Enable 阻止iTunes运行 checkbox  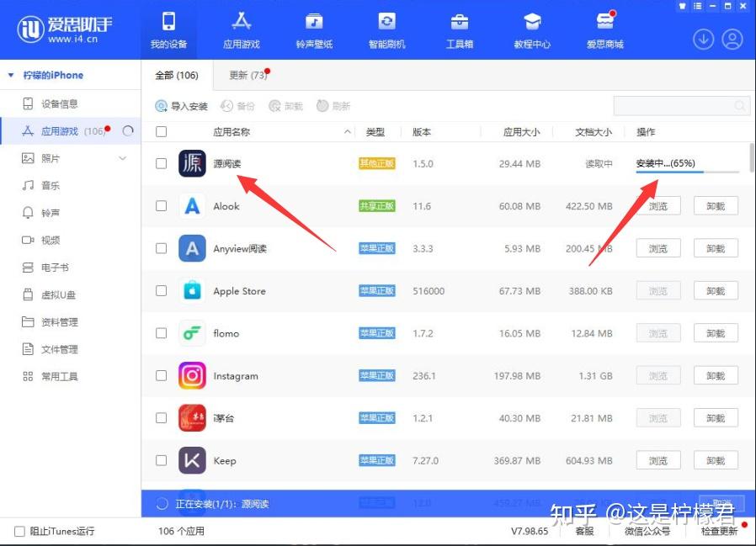(x=19, y=532)
